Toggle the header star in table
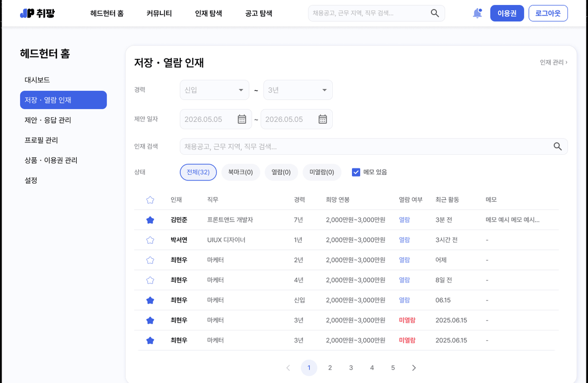The height and width of the screenshot is (383, 588). (150, 200)
